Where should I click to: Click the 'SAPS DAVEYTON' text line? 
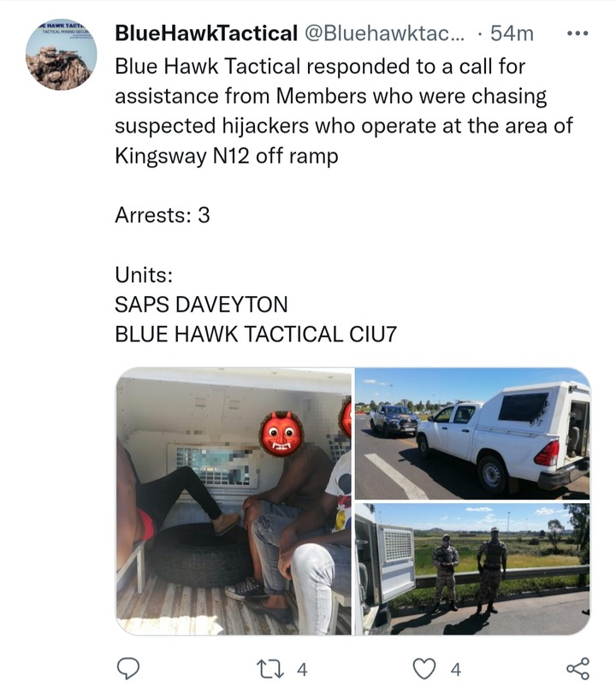[x=201, y=305]
